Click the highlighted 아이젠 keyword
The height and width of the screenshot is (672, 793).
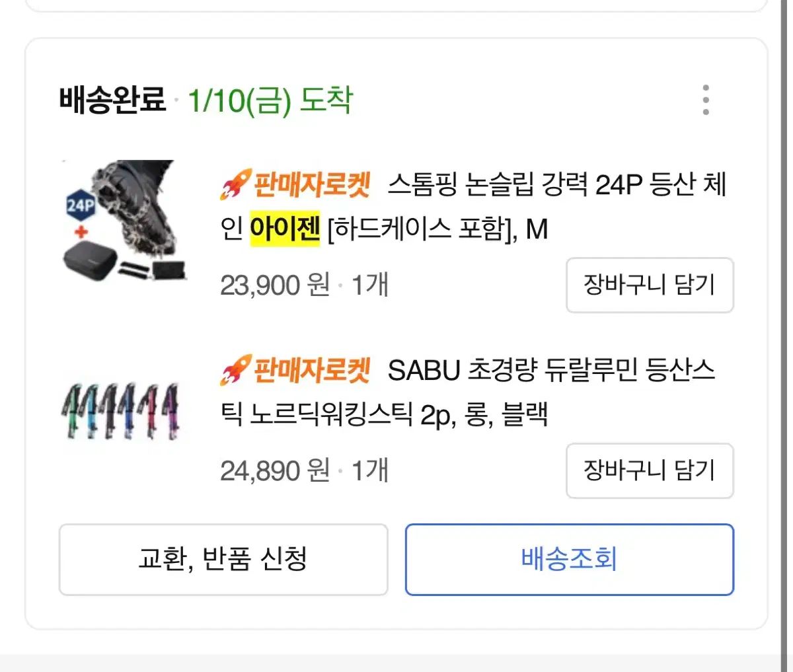(x=285, y=229)
